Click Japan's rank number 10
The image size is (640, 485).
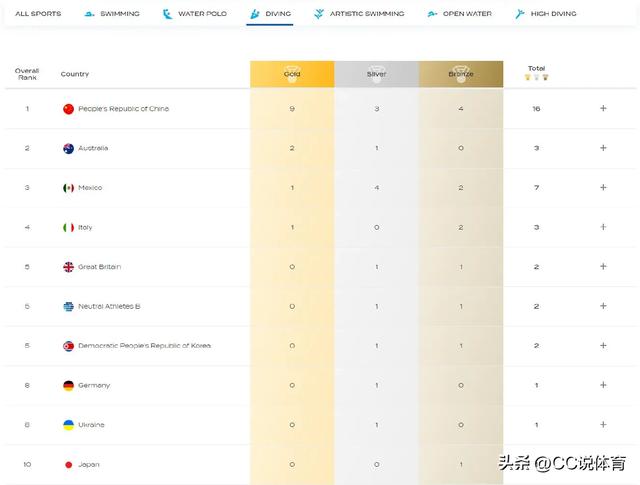click(27, 465)
